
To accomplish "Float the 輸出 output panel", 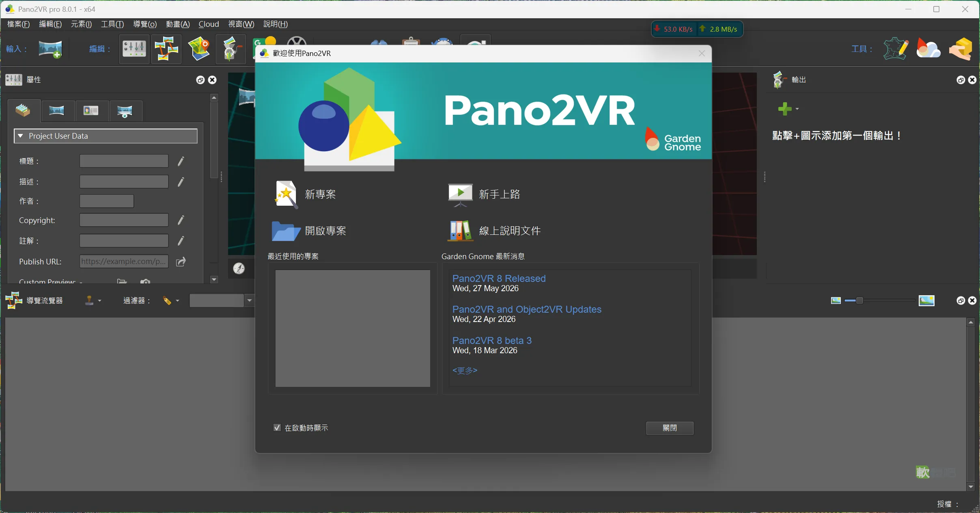I will [x=961, y=80].
